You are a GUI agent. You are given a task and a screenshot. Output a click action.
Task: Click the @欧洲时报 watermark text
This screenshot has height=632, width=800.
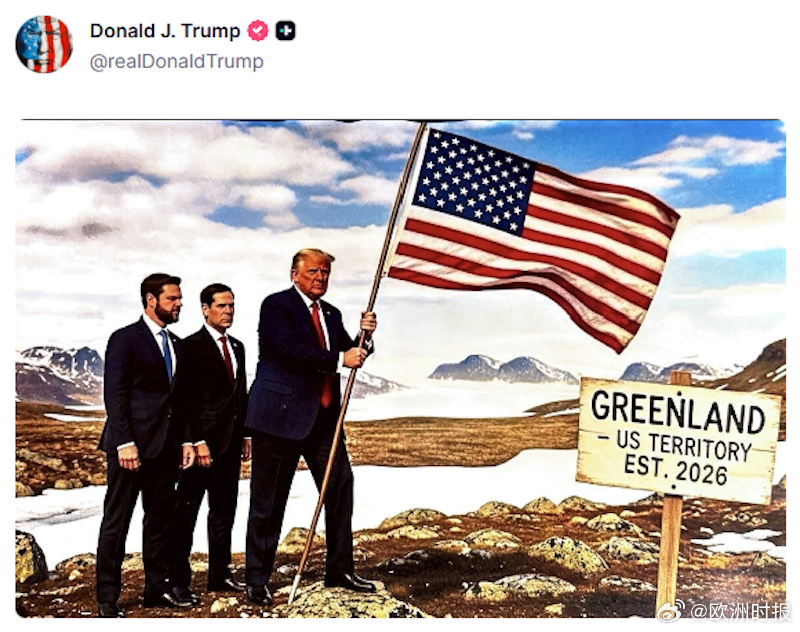(740, 611)
